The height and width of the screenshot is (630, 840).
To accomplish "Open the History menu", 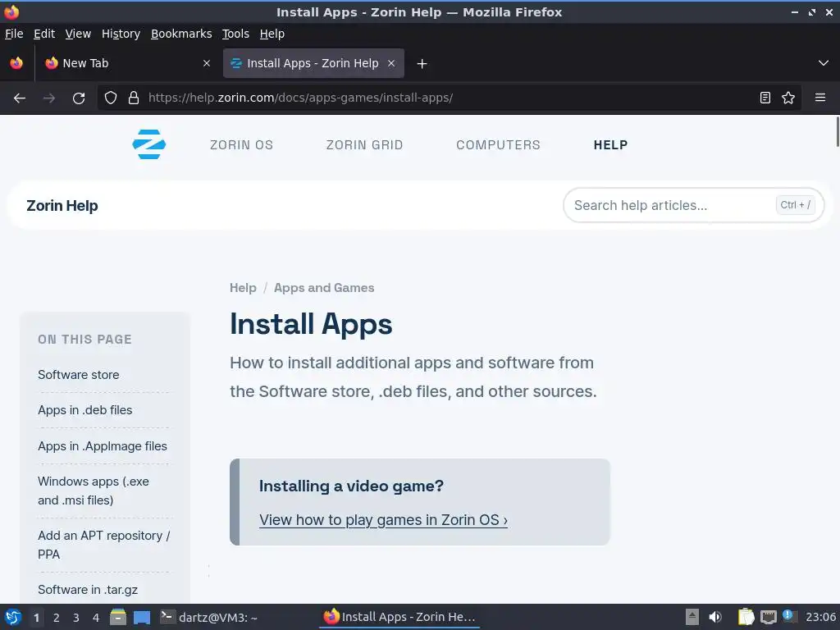I will click(x=121, y=34).
